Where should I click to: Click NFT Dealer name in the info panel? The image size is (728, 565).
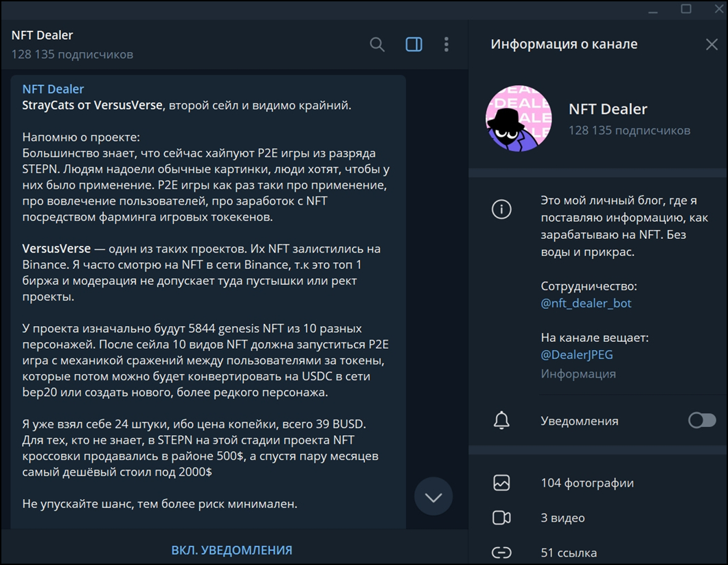(x=608, y=109)
